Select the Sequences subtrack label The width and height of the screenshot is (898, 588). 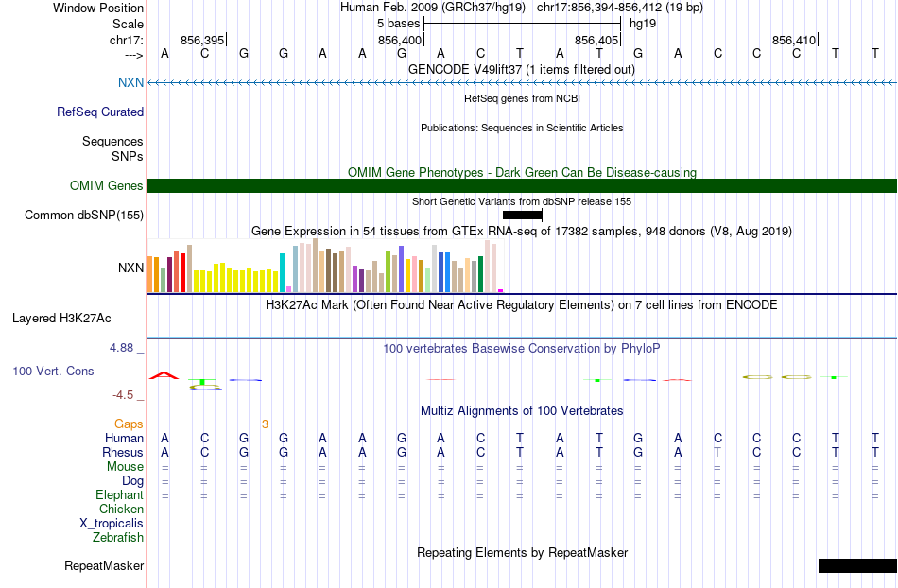coord(112,141)
